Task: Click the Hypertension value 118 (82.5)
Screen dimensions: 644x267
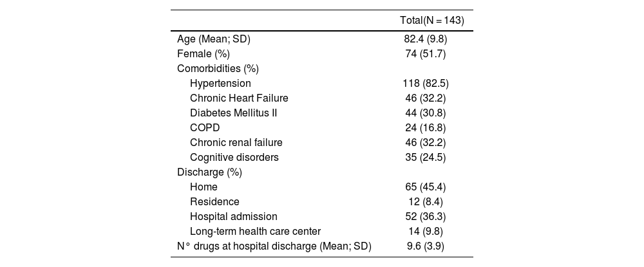Action: click(x=426, y=83)
